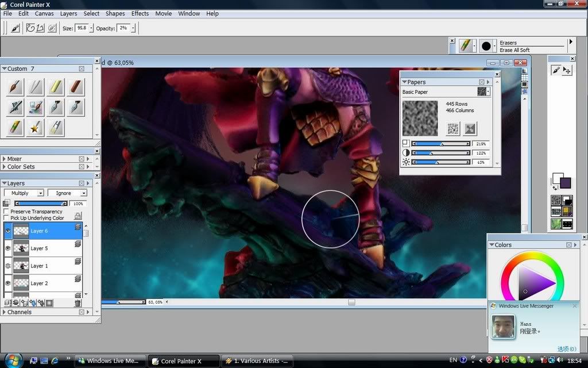Pick the first brush in the Custom 7 palette
The height and width of the screenshot is (368, 588).
(16, 87)
